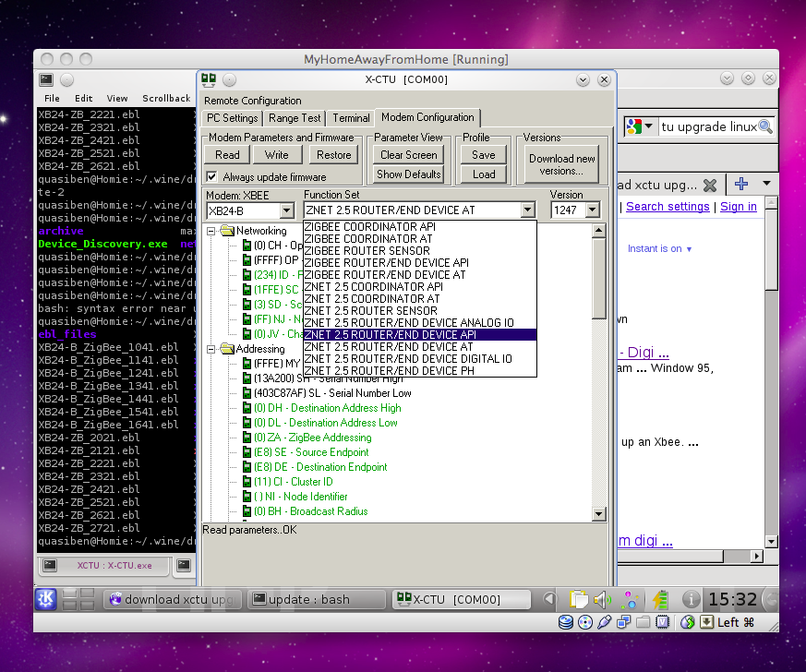
Task: Click the Search settings link
Action: click(x=668, y=207)
